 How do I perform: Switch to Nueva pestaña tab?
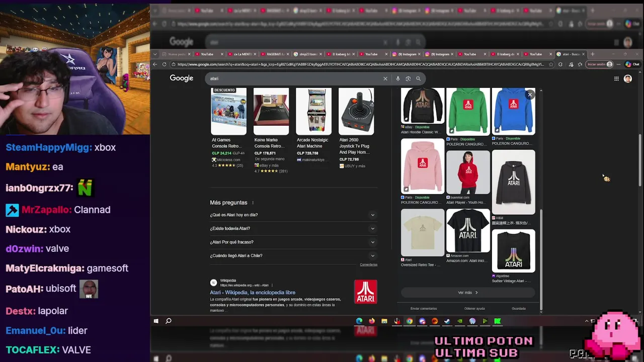click(x=177, y=54)
